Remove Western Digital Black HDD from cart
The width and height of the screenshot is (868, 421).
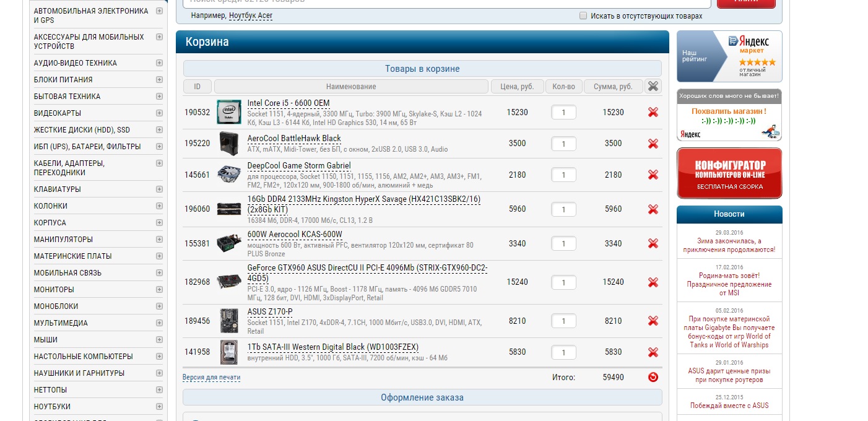653,352
